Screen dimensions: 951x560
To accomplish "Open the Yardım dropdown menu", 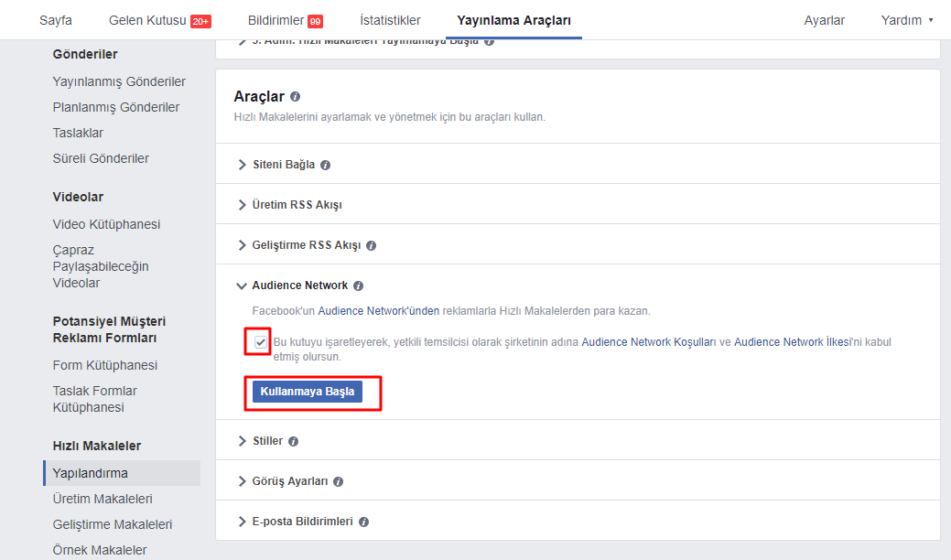I will coord(906,20).
